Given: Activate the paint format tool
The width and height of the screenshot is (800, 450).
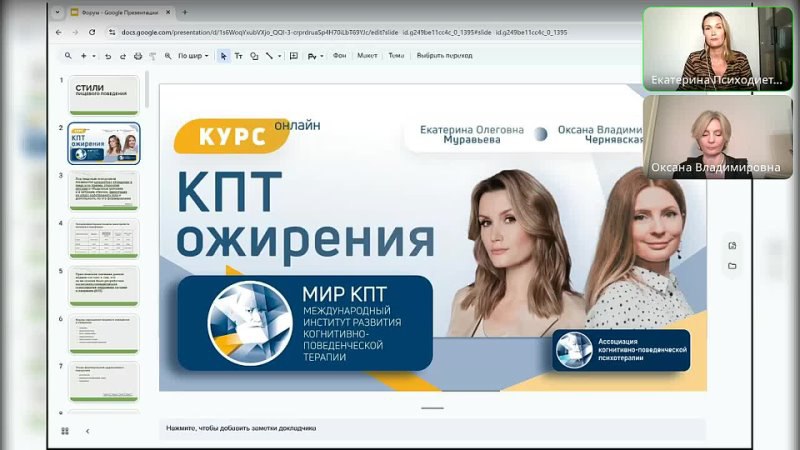Looking at the screenshot, I should (153, 56).
